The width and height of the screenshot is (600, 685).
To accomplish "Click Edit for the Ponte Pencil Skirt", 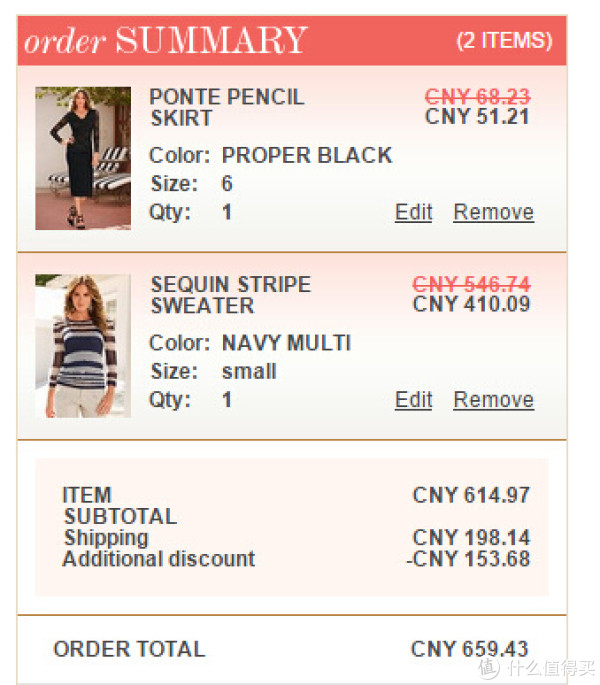I will (413, 212).
